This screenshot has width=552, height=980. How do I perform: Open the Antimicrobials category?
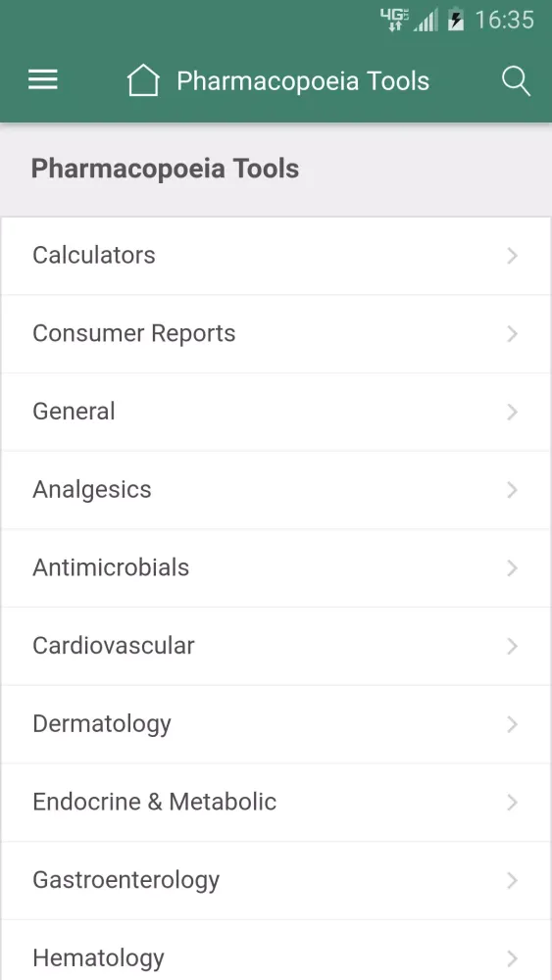pyautogui.click(x=276, y=568)
